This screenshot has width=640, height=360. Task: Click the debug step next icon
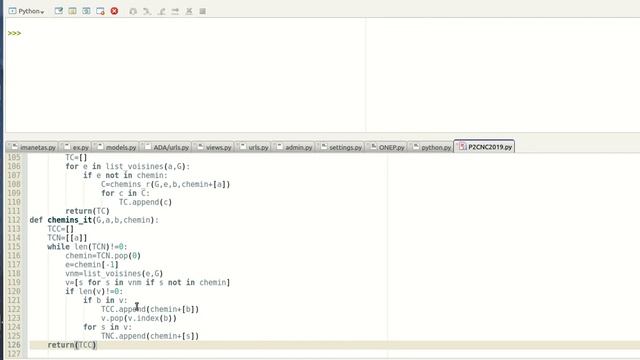[147, 11]
